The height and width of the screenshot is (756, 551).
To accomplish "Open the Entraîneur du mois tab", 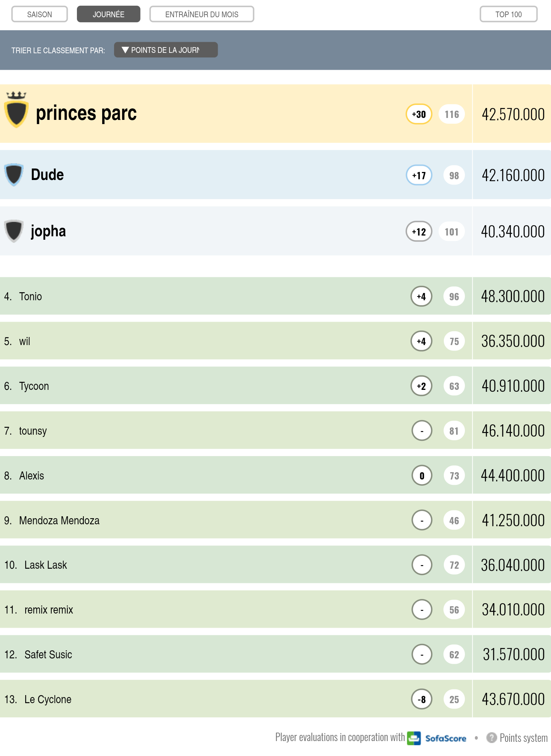I will (202, 14).
